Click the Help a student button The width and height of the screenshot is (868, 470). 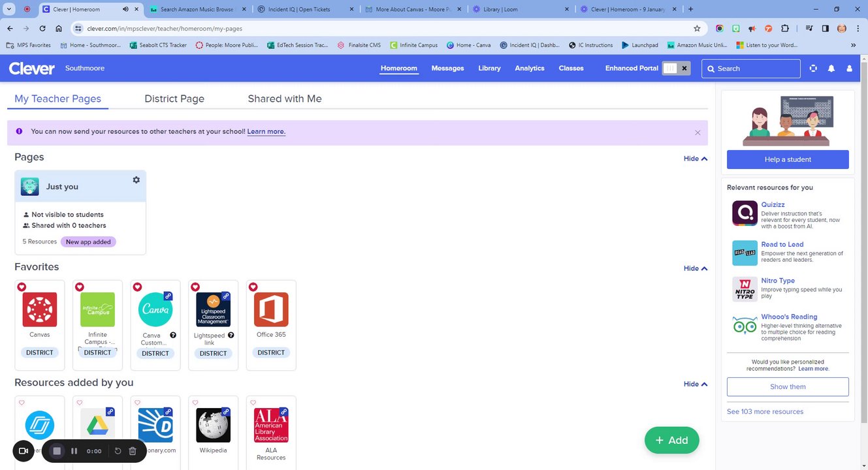(x=788, y=159)
